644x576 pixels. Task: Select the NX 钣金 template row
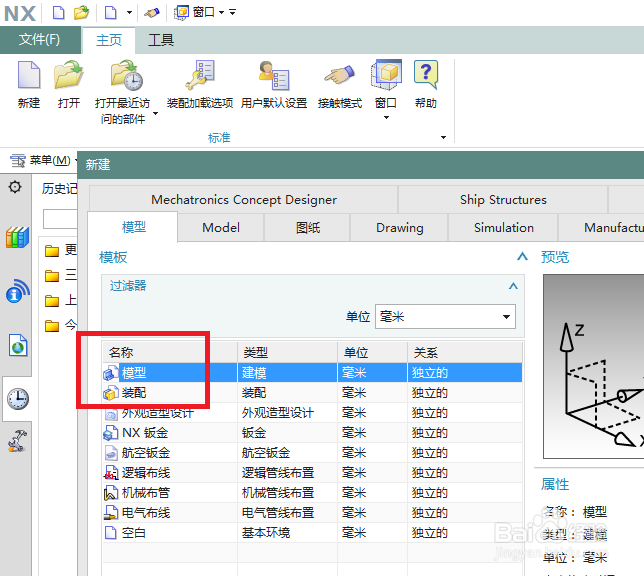pos(312,433)
